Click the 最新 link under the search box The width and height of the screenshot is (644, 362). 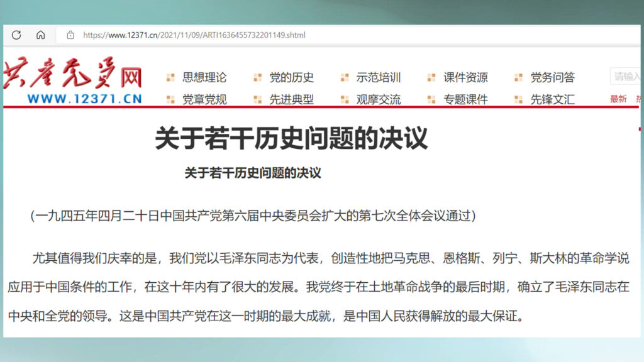pyautogui.click(x=618, y=99)
